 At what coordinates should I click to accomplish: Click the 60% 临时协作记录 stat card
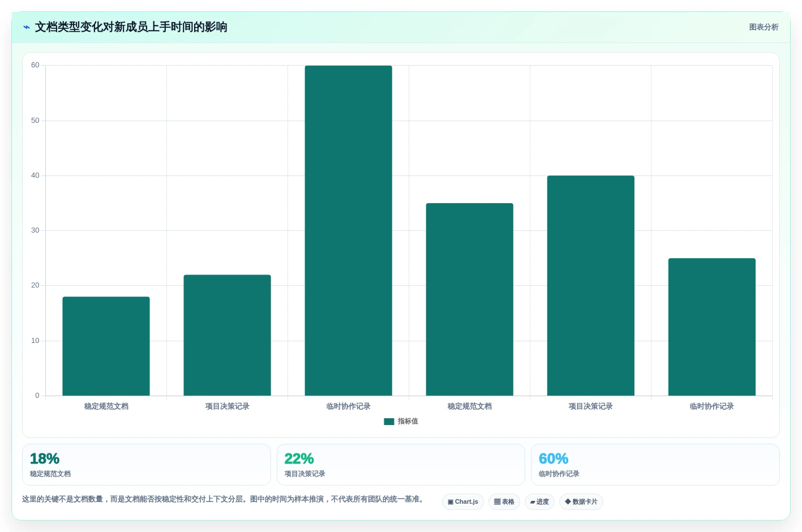pyautogui.click(x=655, y=465)
